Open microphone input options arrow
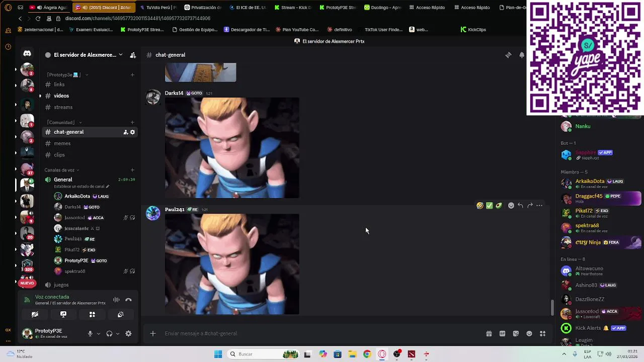Viewport: 644px width, 362px height. coord(98,333)
